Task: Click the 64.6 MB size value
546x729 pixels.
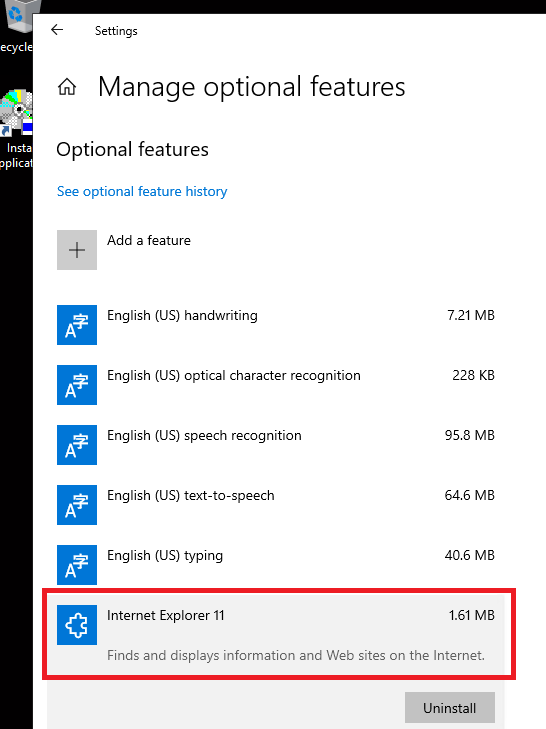Action: pyautogui.click(x=469, y=495)
